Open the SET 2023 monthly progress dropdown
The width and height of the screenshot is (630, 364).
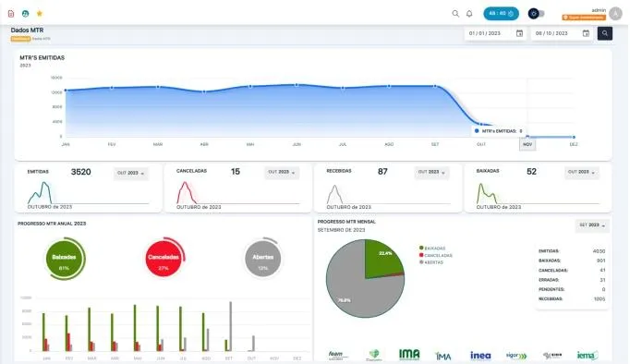click(592, 225)
